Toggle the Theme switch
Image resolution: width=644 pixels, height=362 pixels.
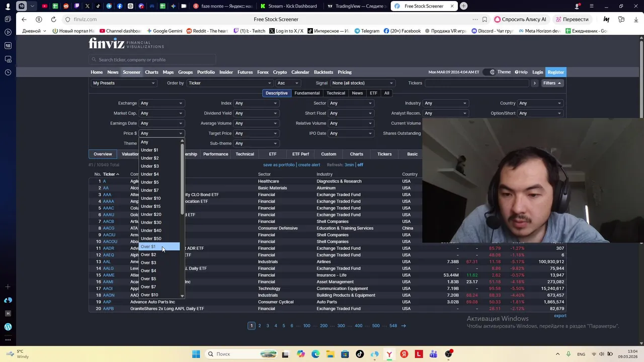pyautogui.click(x=489, y=72)
